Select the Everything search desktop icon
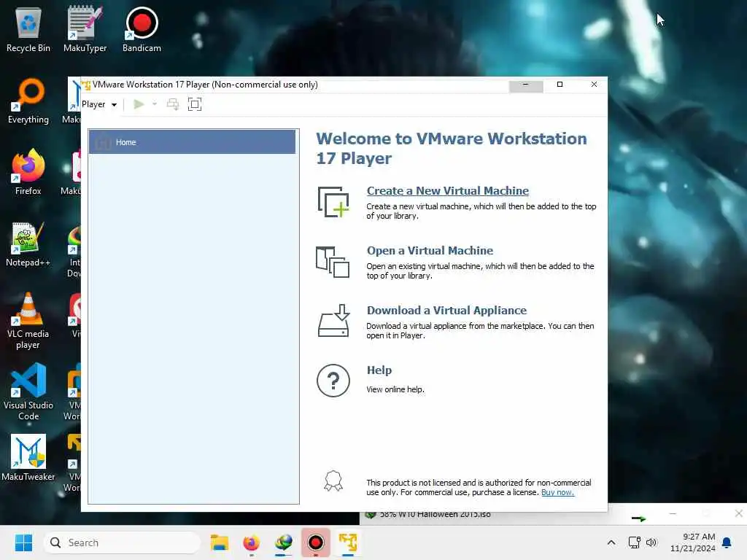 coord(28,101)
